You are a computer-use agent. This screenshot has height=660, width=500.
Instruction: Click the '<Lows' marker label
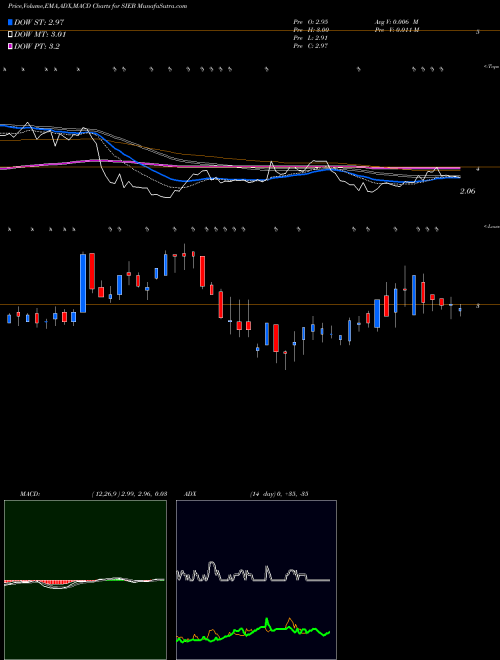coord(491,226)
